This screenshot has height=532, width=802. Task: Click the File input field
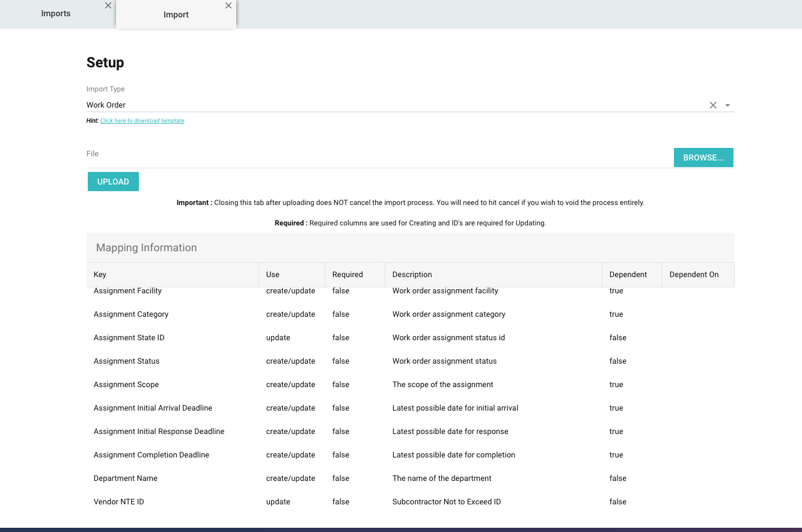379,157
